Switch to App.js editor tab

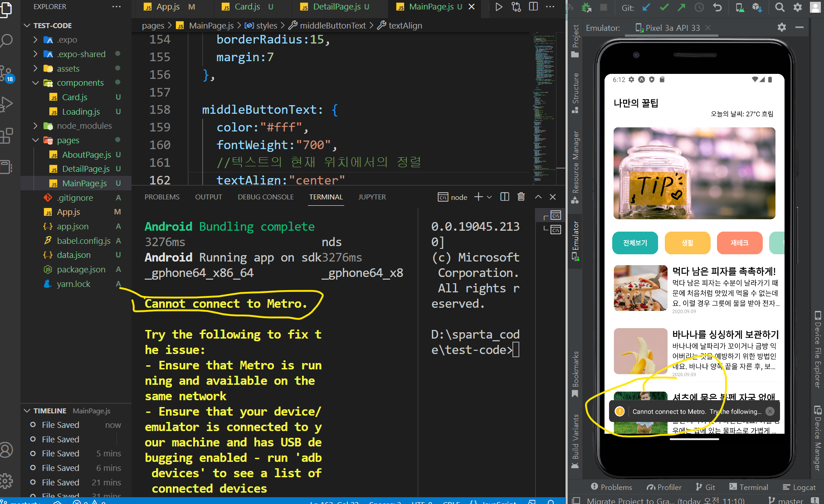[x=168, y=7]
